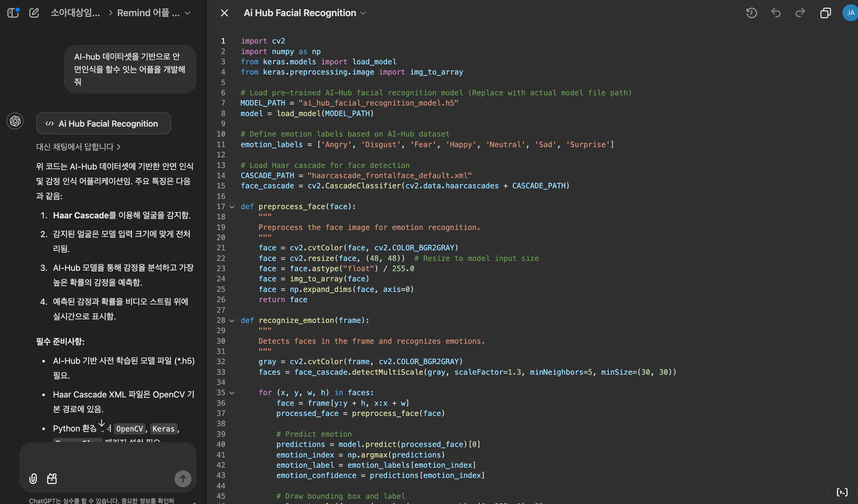Viewport: 858px width, 504px height.
Task: Open the Ai Hub Facial Recognition canvas card
Action: click(104, 124)
